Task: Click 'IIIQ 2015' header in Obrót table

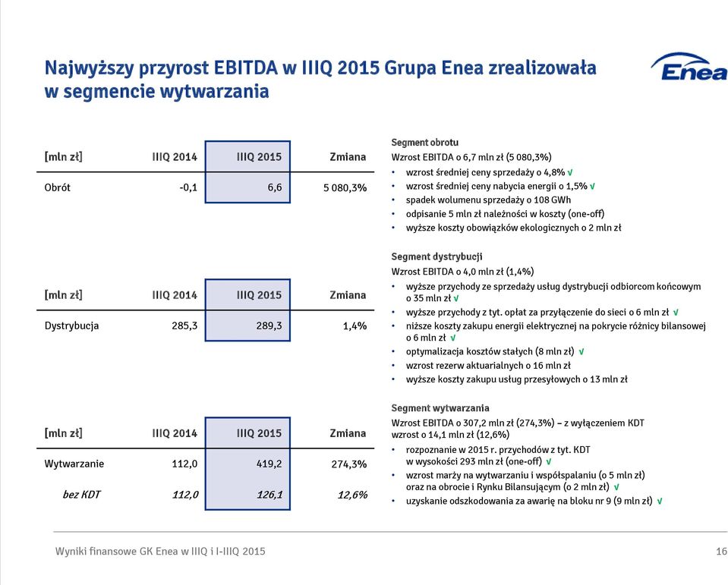Action: (x=259, y=157)
